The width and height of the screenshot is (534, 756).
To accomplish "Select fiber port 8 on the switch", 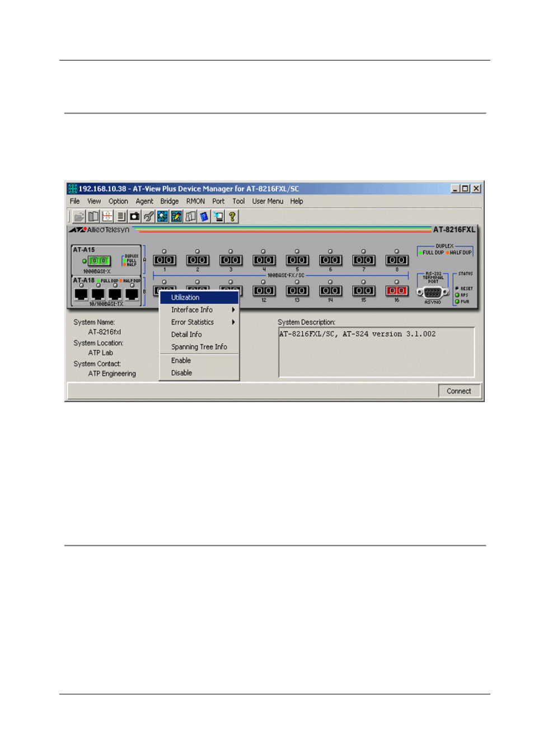I will 397,260.
